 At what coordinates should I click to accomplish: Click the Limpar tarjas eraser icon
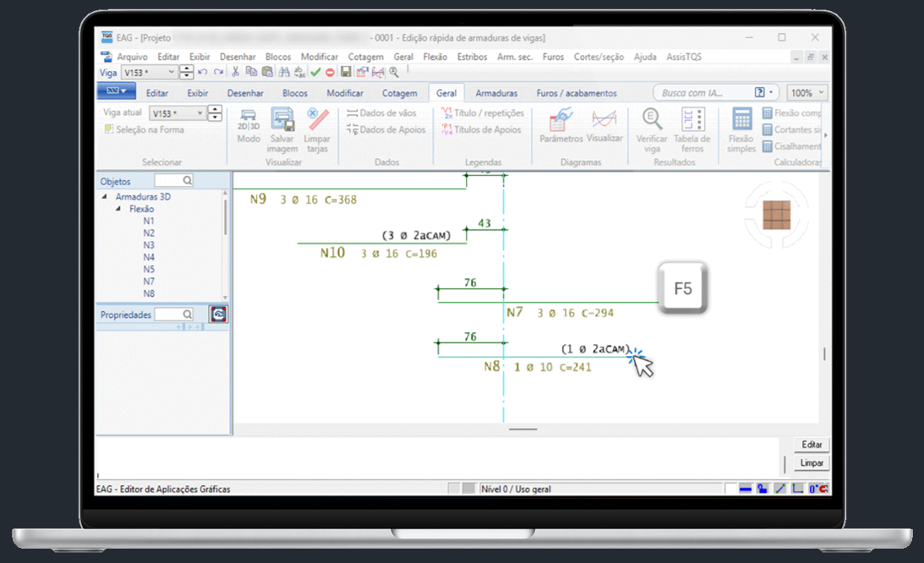pyautogui.click(x=317, y=120)
